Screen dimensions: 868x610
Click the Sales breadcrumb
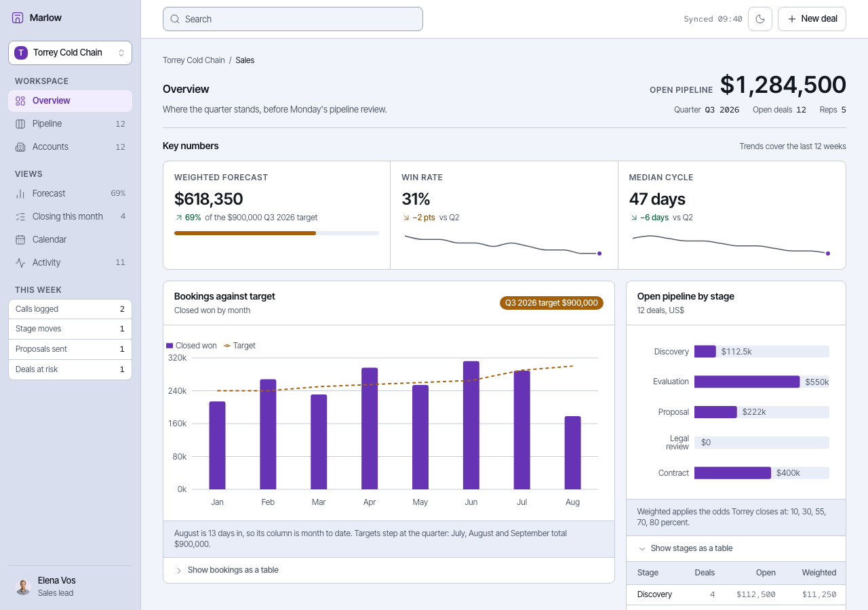click(x=245, y=60)
